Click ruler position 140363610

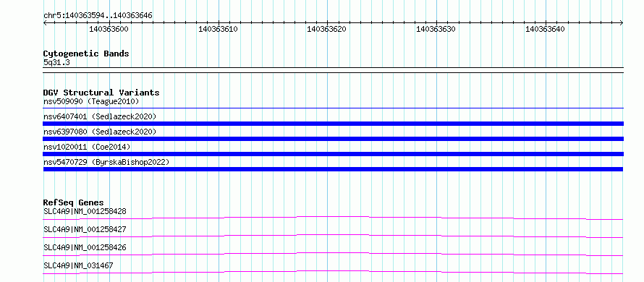point(218,29)
